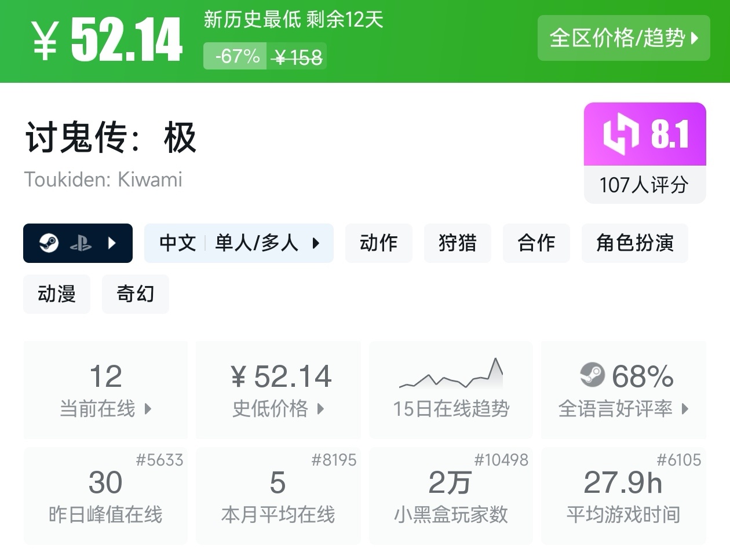The height and width of the screenshot is (560, 730).
Task: Click the 107人评分 rating count
Action: [x=644, y=185]
